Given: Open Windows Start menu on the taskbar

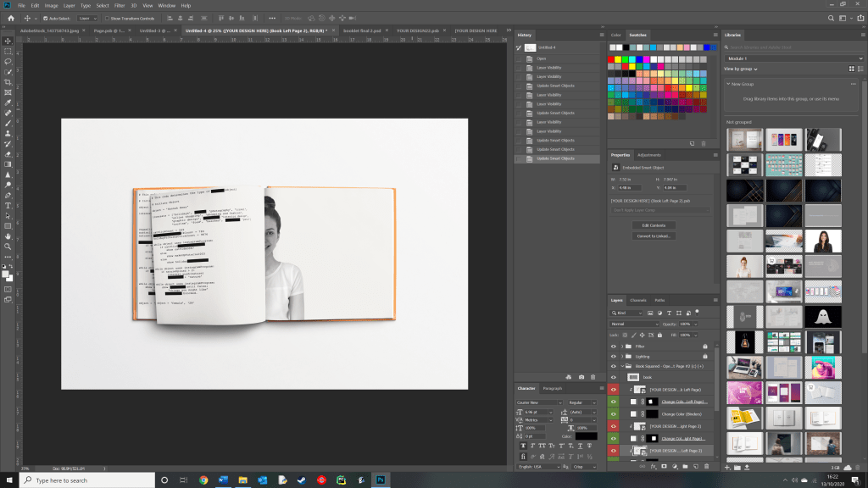Looking at the screenshot, I should click(x=8, y=480).
